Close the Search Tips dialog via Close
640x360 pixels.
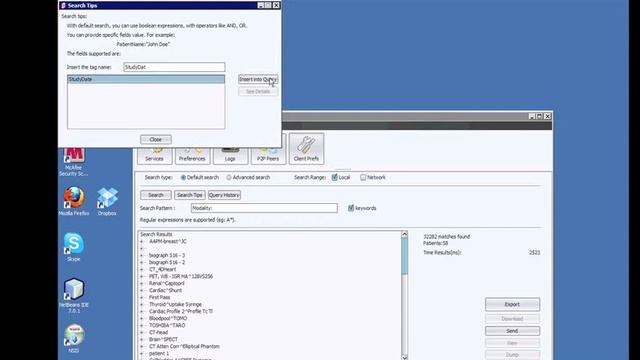click(156, 140)
